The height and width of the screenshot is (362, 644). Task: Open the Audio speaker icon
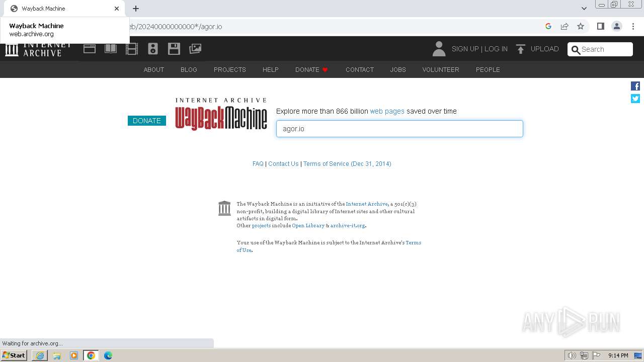[153, 49]
